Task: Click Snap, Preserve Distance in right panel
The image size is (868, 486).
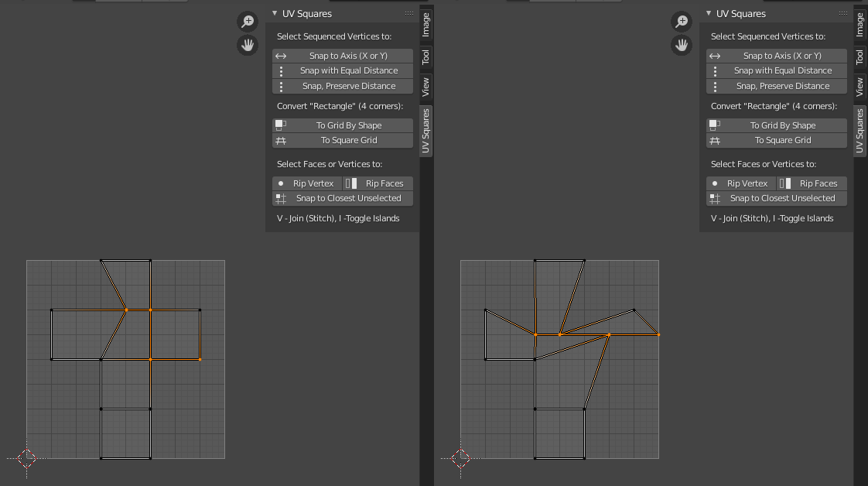Action: coord(777,87)
